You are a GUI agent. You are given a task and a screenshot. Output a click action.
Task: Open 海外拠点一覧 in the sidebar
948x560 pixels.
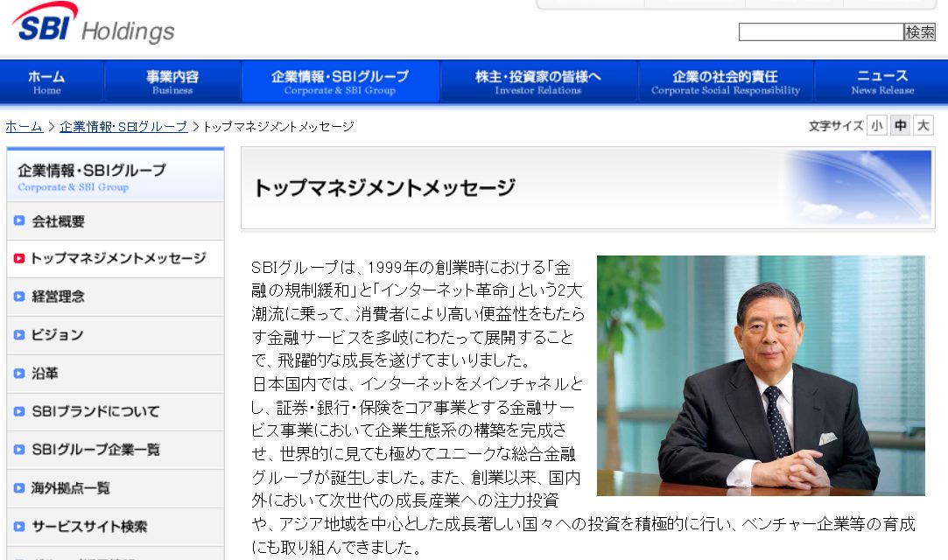(115, 488)
